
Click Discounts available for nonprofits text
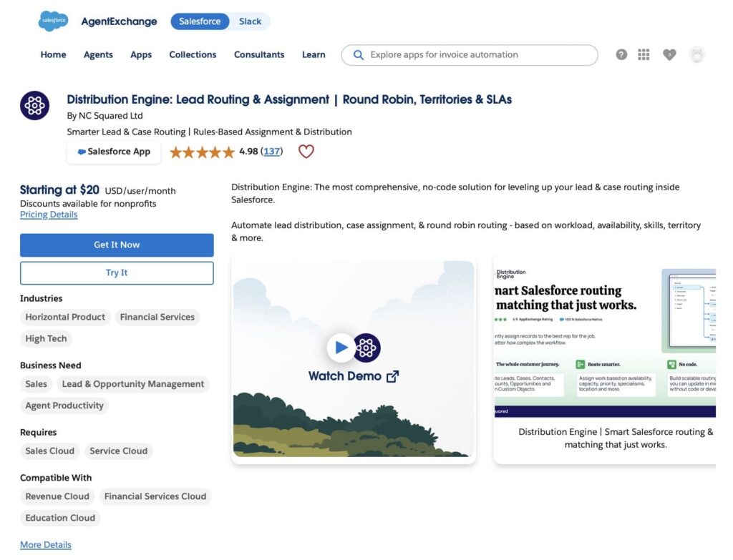tap(88, 204)
